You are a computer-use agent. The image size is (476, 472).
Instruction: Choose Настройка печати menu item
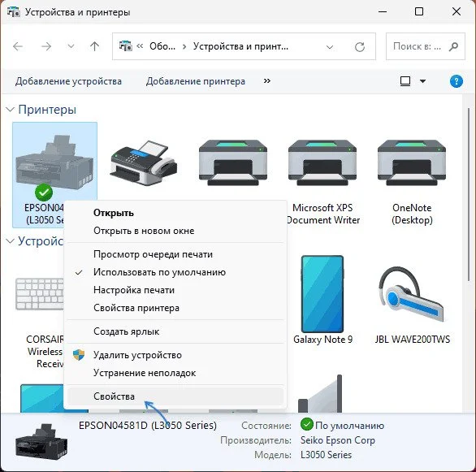(175, 290)
